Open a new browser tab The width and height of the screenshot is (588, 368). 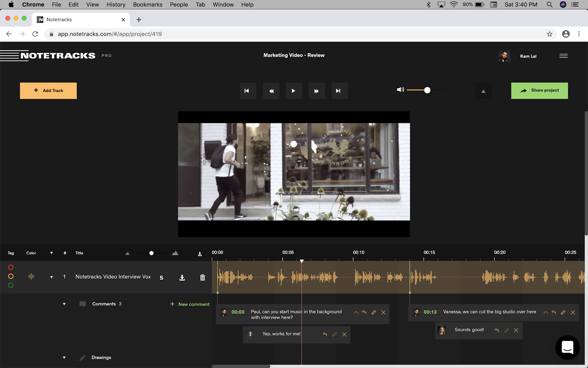139,20
